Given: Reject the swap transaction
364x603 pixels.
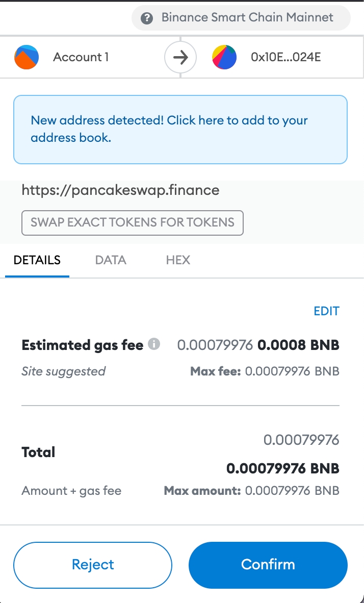Looking at the screenshot, I should pos(93,565).
